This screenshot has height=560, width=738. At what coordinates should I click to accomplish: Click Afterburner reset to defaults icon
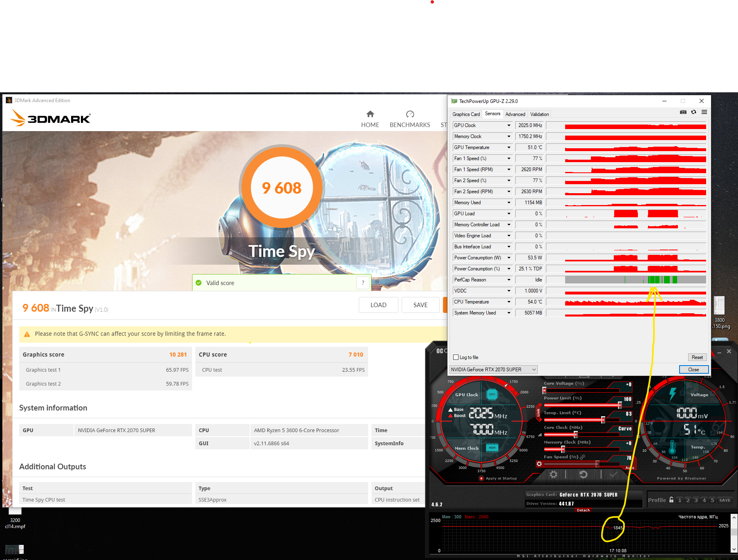pos(583,474)
